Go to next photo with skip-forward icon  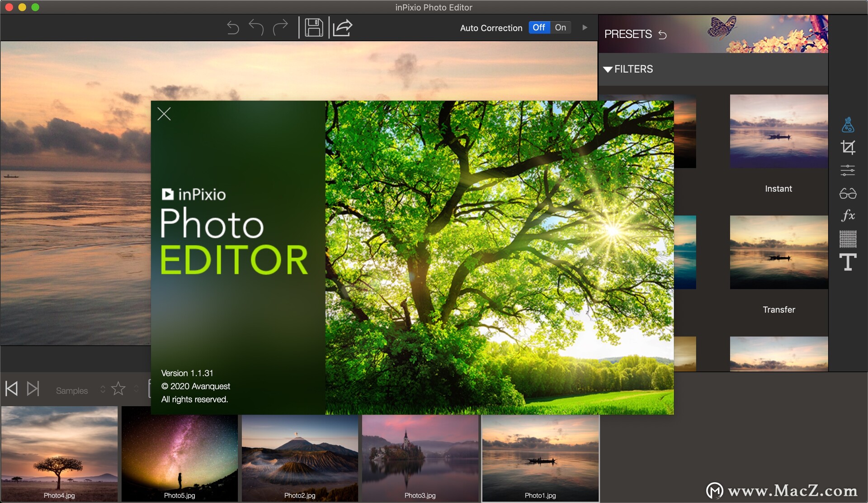point(33,389)
